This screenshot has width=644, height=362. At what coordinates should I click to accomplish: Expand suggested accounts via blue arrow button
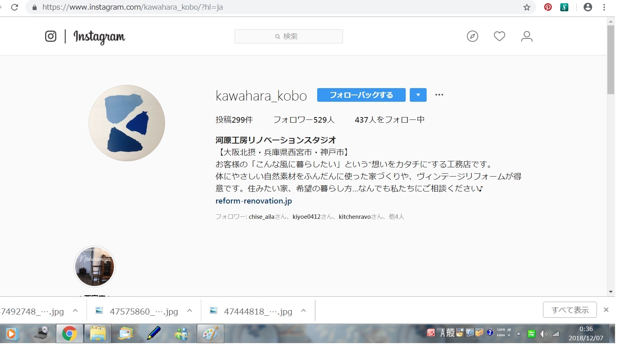[x=418, y=95]
